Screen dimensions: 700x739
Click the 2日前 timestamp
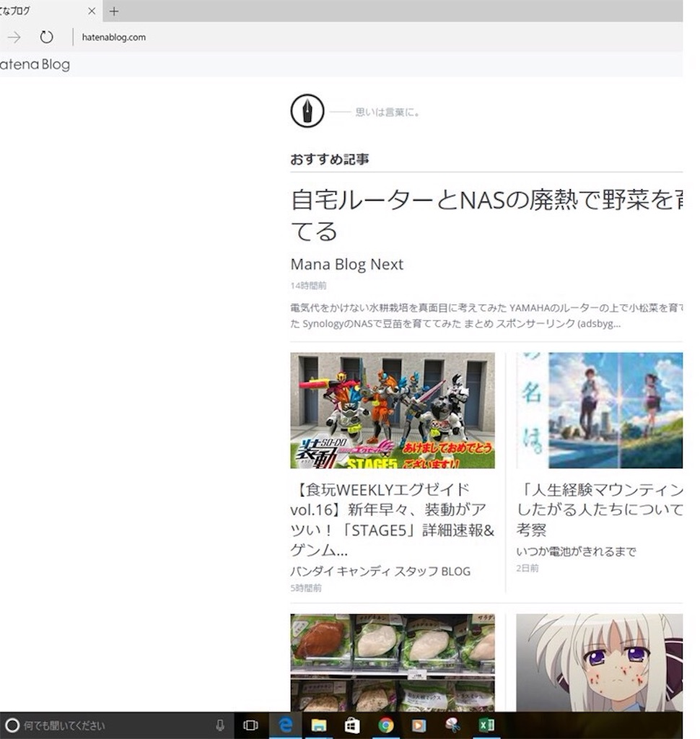[x=528, y=568]
